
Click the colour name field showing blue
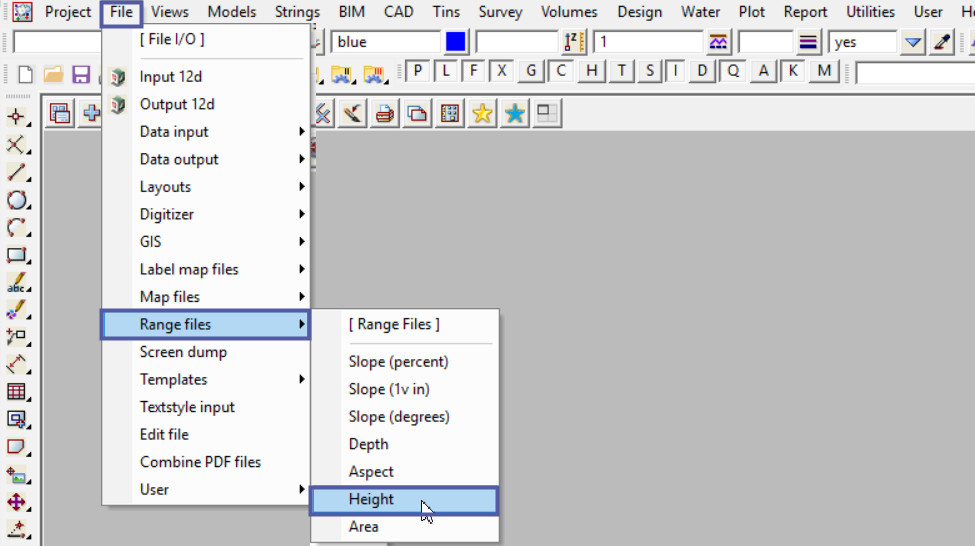tap(386, 42)
